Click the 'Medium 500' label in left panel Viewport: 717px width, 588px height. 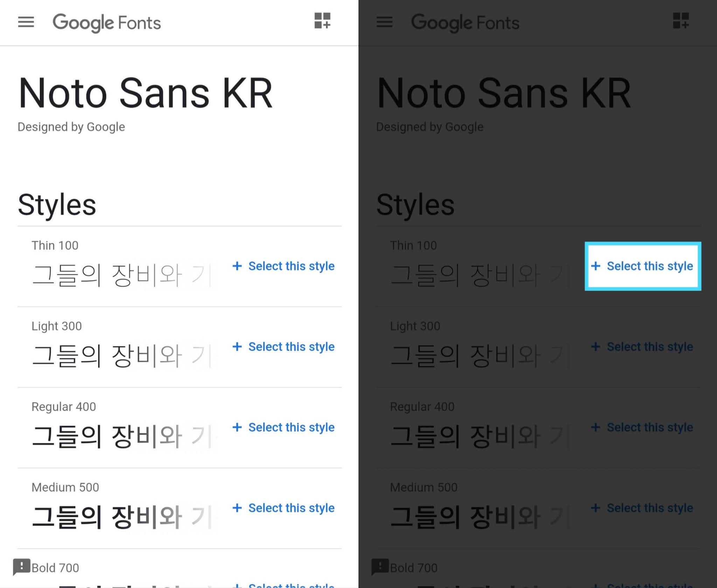click(x=65, y=487)
